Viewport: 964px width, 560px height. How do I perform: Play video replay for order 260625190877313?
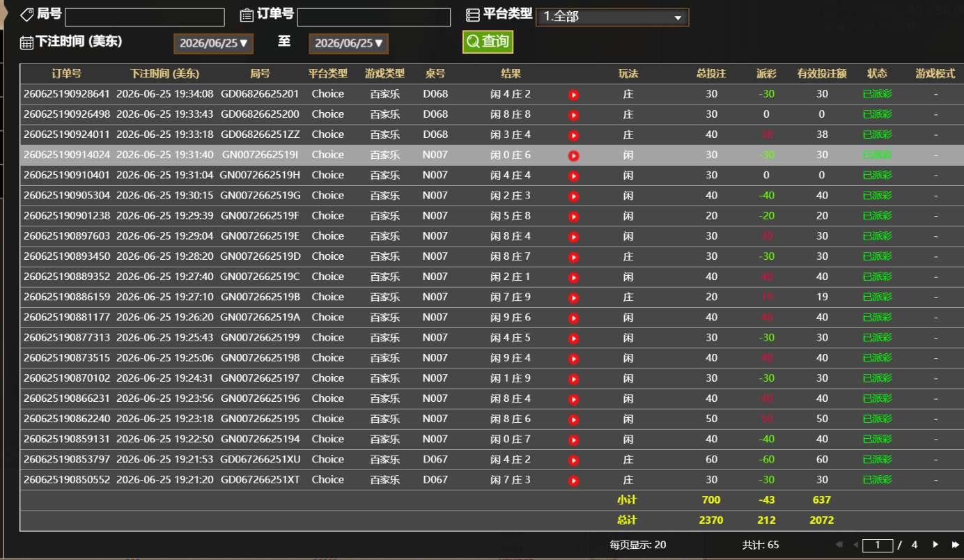574,339
